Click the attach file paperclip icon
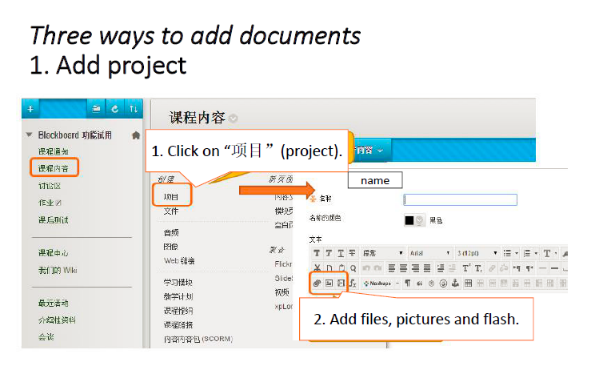This screenshot has height=366, width=599. (317, 283)
